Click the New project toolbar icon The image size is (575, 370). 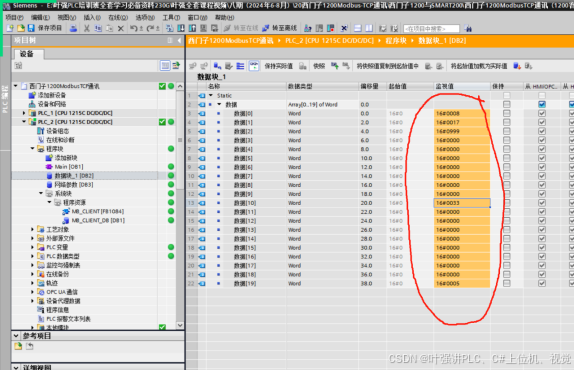[10, 28]
